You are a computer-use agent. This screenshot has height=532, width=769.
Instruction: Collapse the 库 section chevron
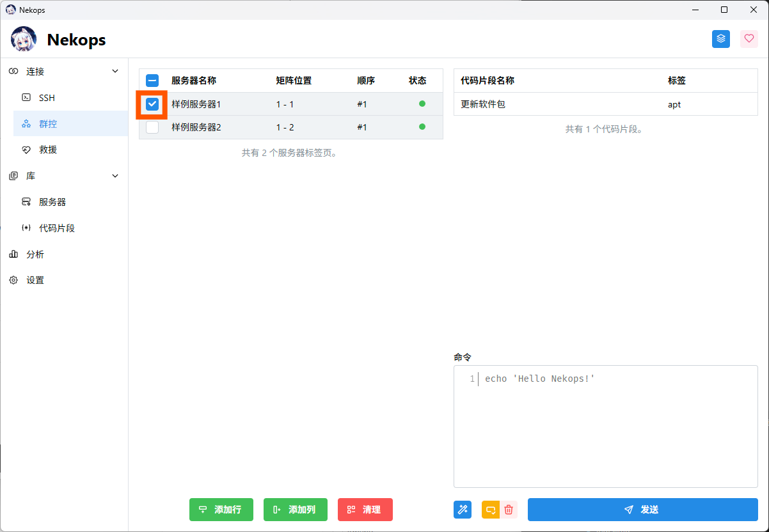tap(115, 176)
